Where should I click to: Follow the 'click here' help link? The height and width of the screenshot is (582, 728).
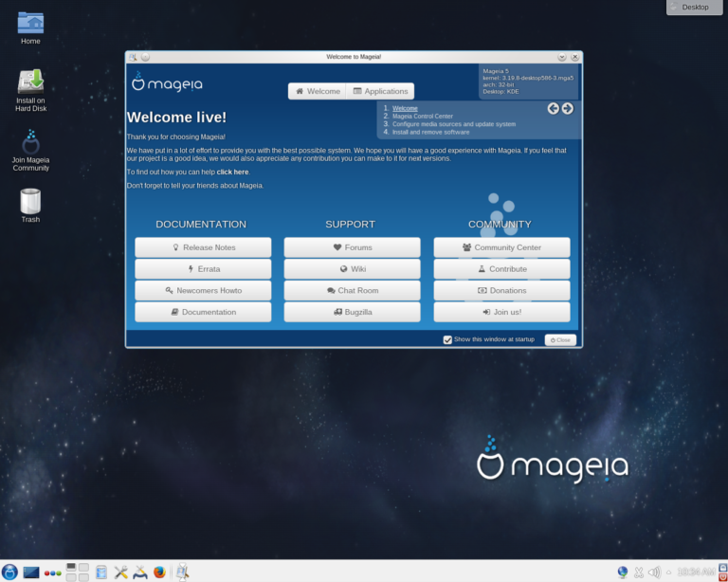(232, 172)
